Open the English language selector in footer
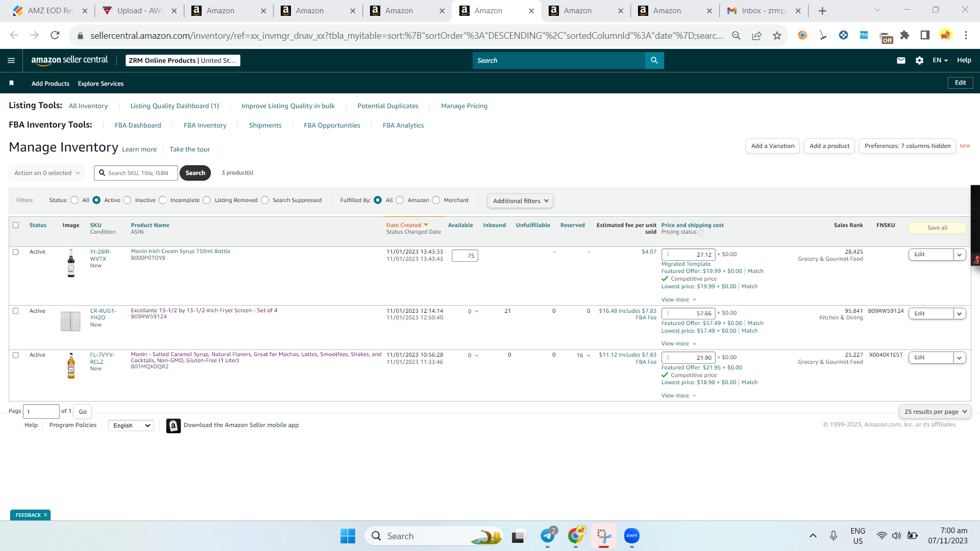This screenshot has height=551, width=980. click(x=131, y=425)
